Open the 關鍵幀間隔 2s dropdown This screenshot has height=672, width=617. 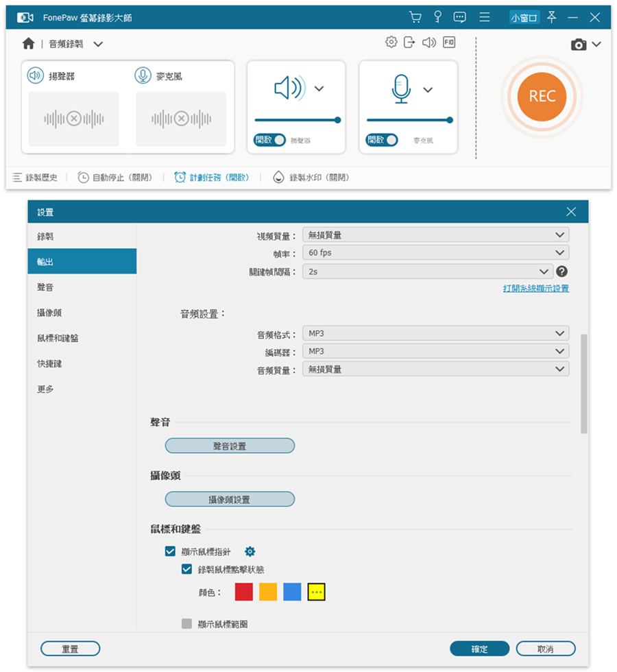(427, 272)
